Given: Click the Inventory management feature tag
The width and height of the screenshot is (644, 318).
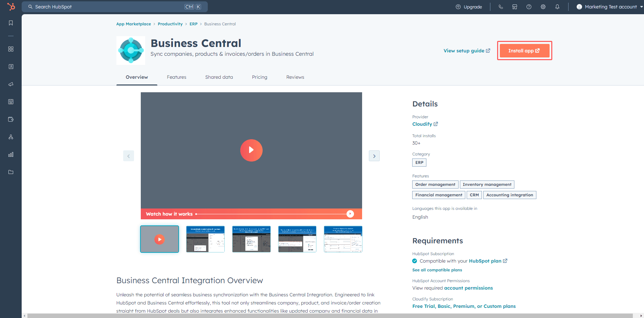Looking at the screenshot, I should click(487, 185).
